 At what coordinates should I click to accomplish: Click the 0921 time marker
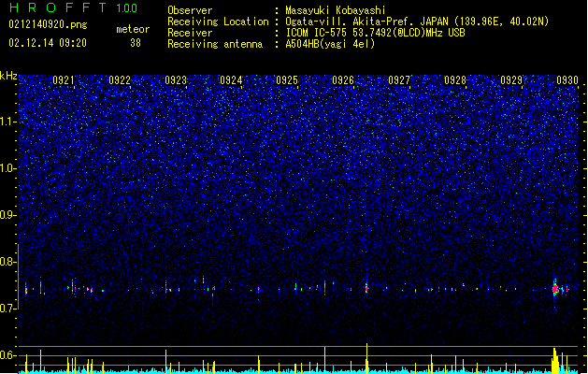coord(64,80)
